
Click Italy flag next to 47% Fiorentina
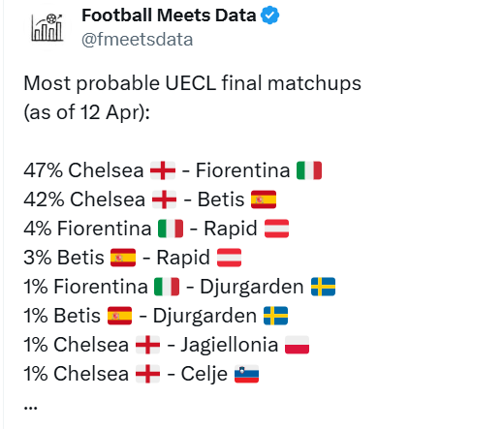tap(309, 170)
